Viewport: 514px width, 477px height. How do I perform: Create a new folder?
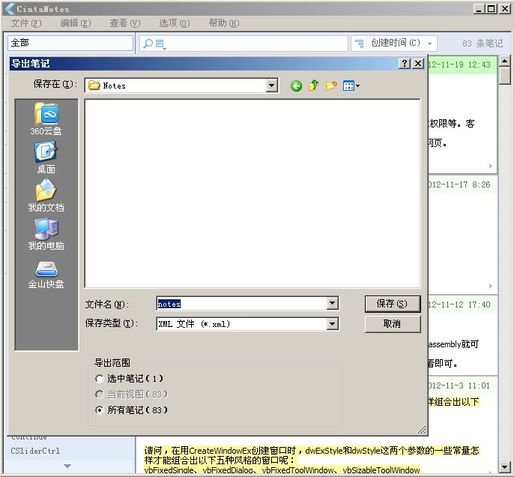coord(331,86)
